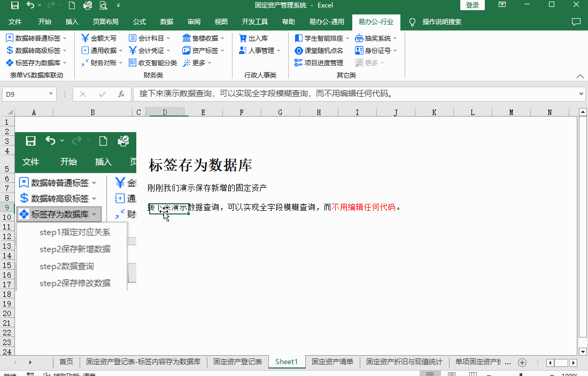The width and height of the screenshot is (588, 376).
Task: Click the Print preview icon in quick access
Action: [104, 5]
